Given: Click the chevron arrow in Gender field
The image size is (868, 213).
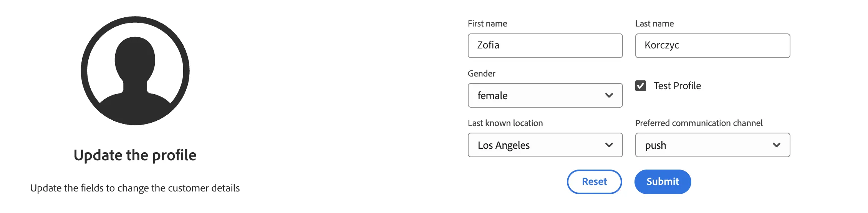Looking at the screenshot, I should pos(609,95).
